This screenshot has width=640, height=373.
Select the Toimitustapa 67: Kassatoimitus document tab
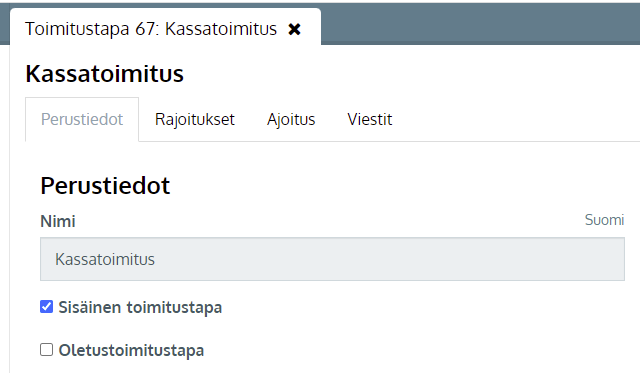(151, 29)
